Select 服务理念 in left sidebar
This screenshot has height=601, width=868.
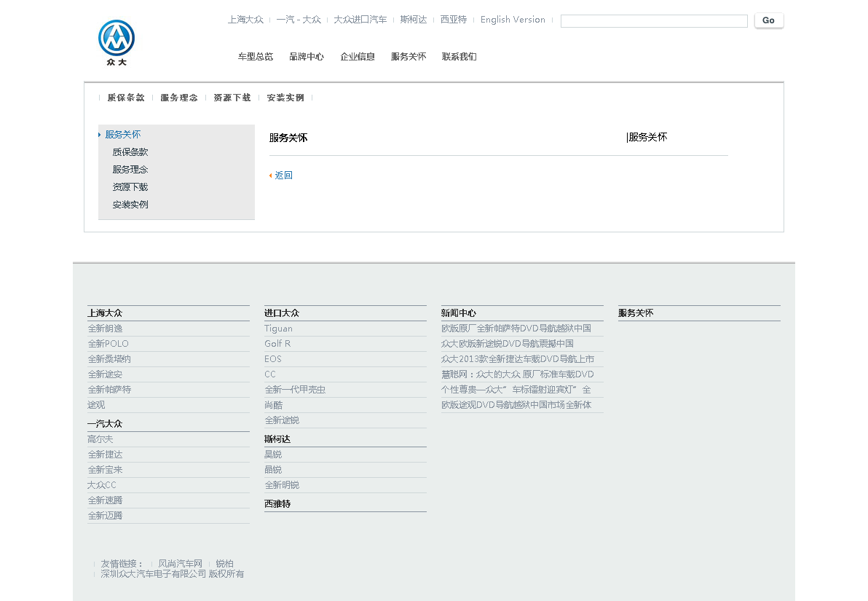pyautogui.click(x=130, y=170)
